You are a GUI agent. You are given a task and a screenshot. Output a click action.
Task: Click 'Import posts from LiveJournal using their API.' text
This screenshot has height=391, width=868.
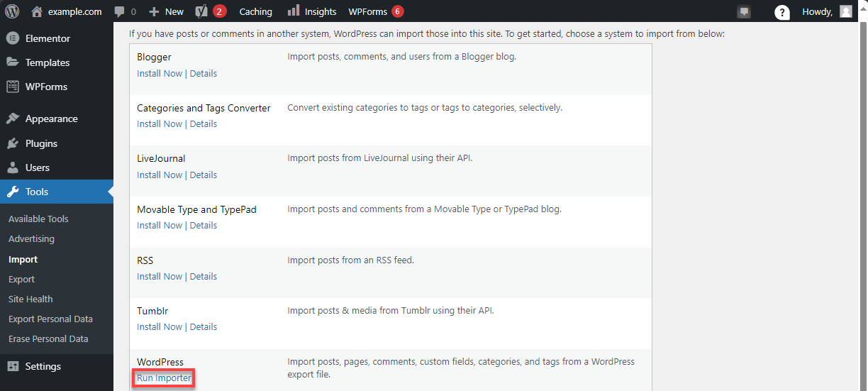tap(380, 158)
